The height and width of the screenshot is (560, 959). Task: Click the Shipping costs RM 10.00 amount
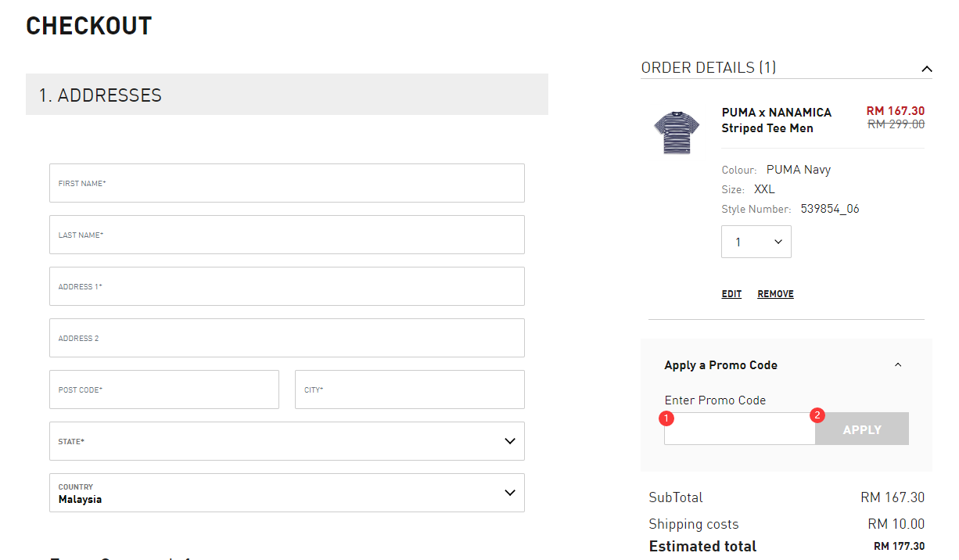coord(896,524)
